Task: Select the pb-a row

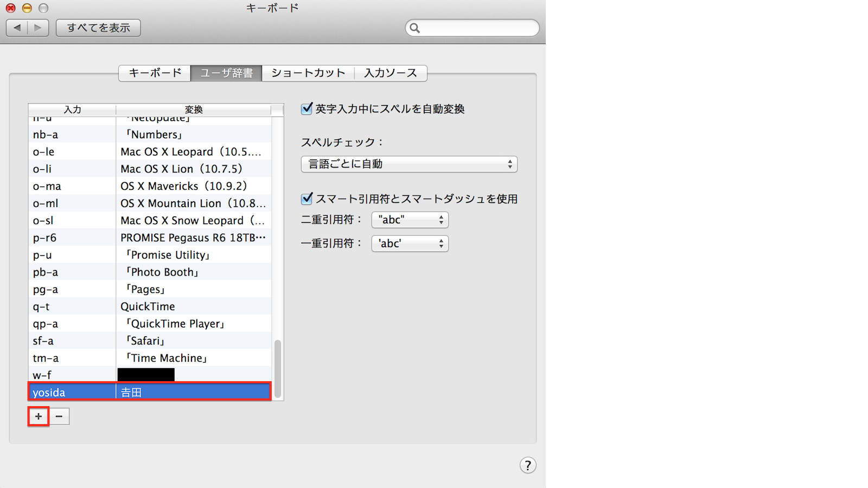Action: 150,272
